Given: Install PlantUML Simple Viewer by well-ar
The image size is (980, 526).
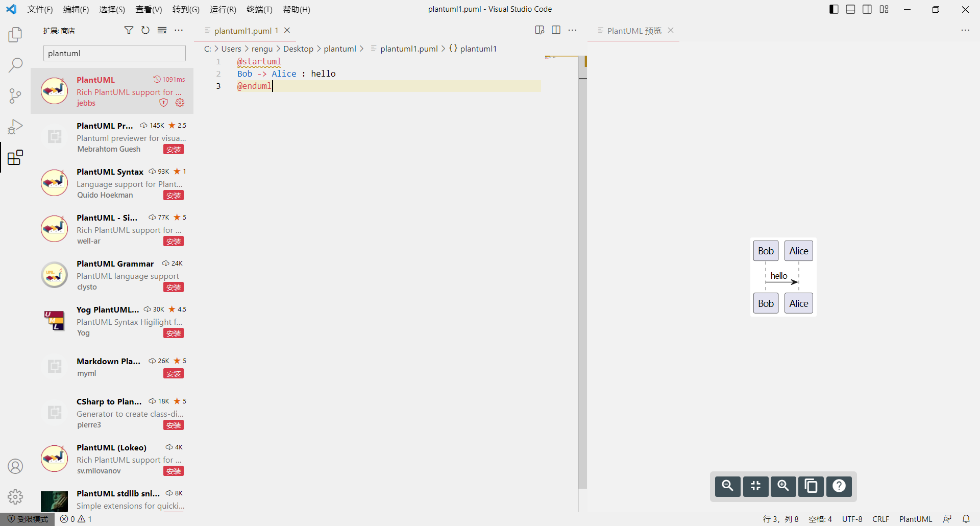Looking at the screenshot, I should pos(174,241).
